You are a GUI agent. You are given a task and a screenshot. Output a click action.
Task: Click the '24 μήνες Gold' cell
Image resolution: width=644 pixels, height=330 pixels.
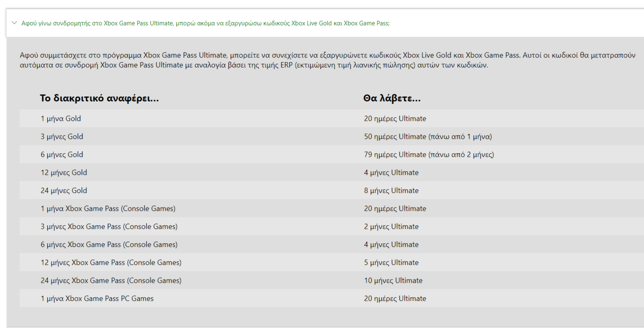coord(64,190)
